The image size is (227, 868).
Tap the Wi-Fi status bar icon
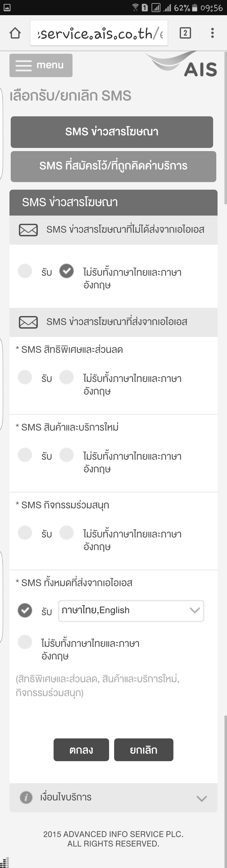[x=135, y=7]
